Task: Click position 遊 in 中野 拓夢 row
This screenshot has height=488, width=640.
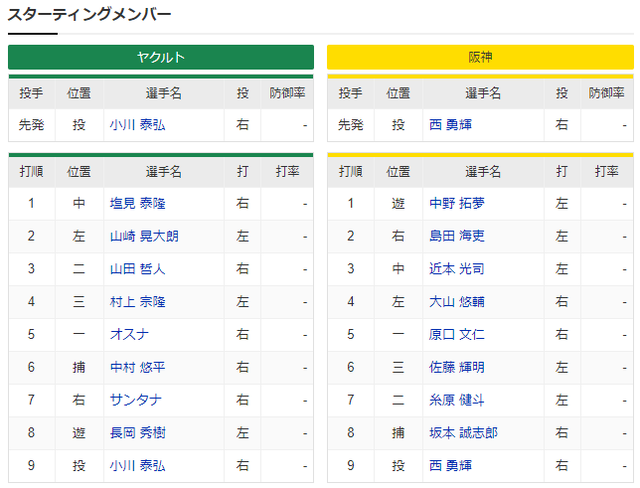Action: (x=398, y=203)
